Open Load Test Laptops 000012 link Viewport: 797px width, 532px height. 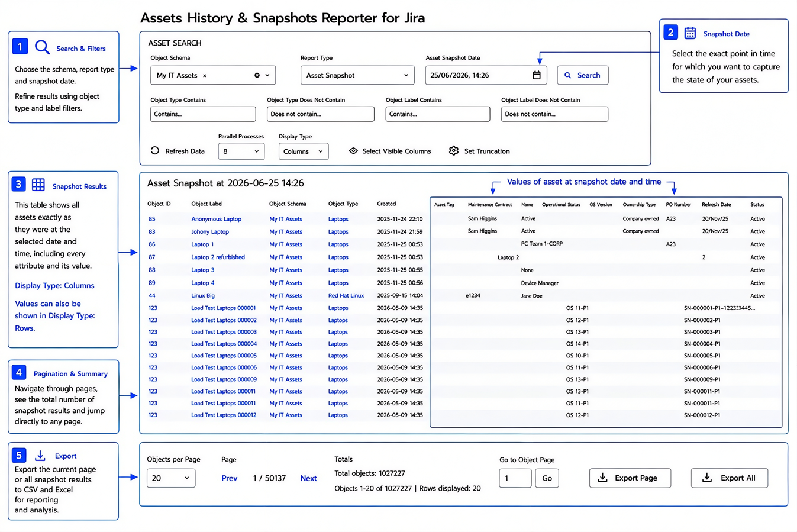(224, 415)
